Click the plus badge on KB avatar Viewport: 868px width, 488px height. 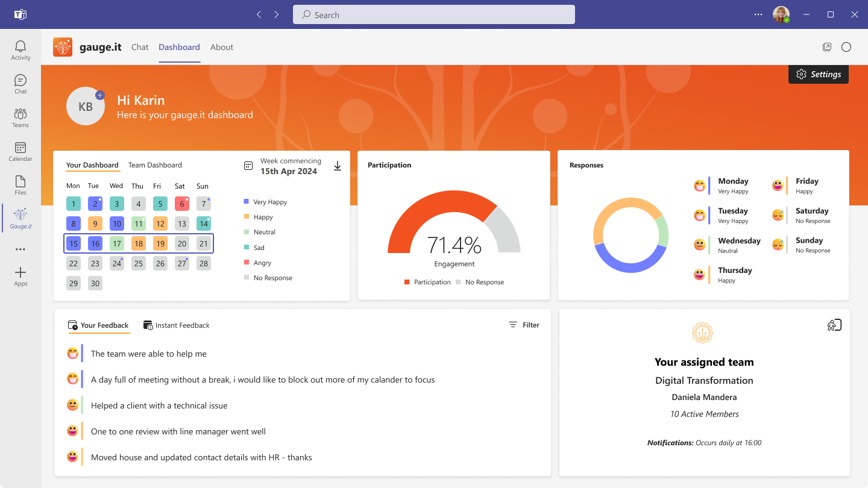pyautogui.click(x=100, y=95)
